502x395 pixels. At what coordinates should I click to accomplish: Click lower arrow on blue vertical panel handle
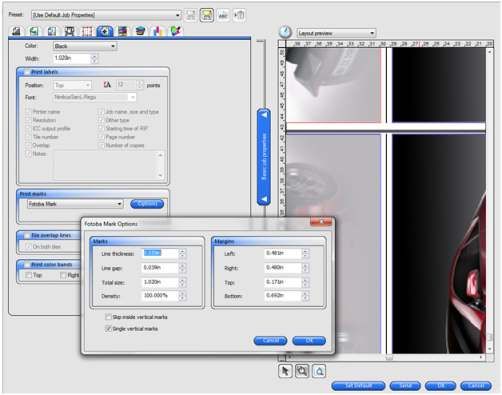264,199
